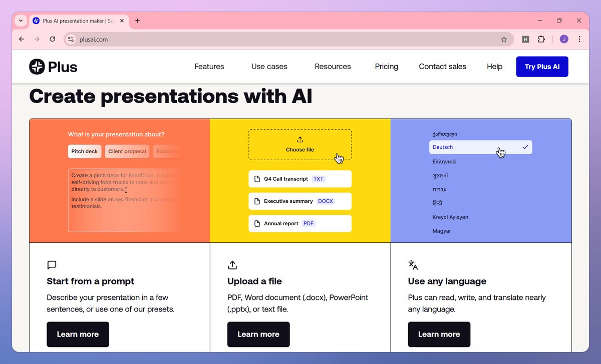Select the Client proposal preset chip
The image size is (601, 364).
pyautogui.click(x=127, y=151)
